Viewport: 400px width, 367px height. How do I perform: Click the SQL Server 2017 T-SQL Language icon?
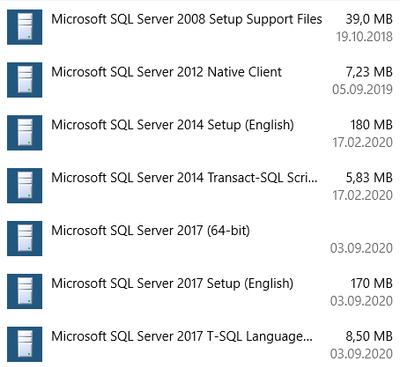25,344
